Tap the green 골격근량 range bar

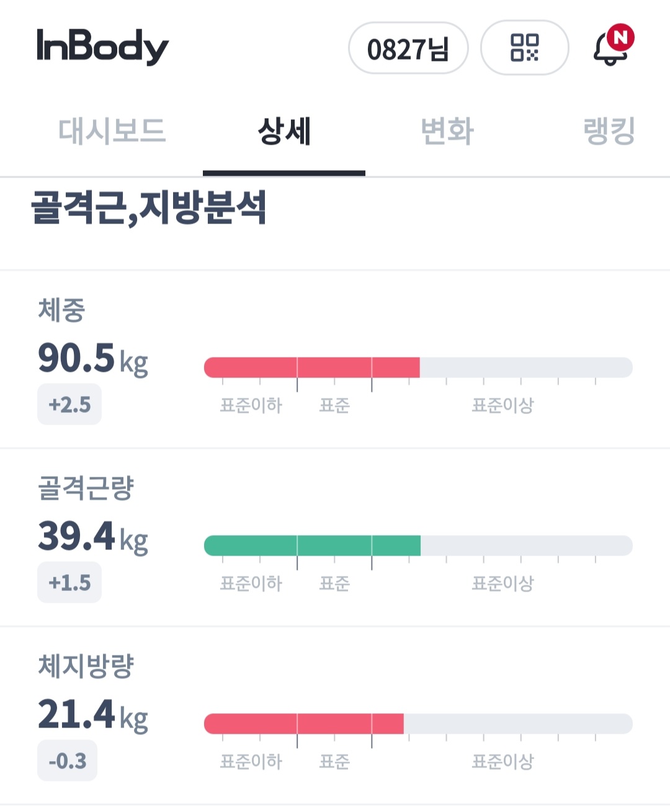pos(312,546)
